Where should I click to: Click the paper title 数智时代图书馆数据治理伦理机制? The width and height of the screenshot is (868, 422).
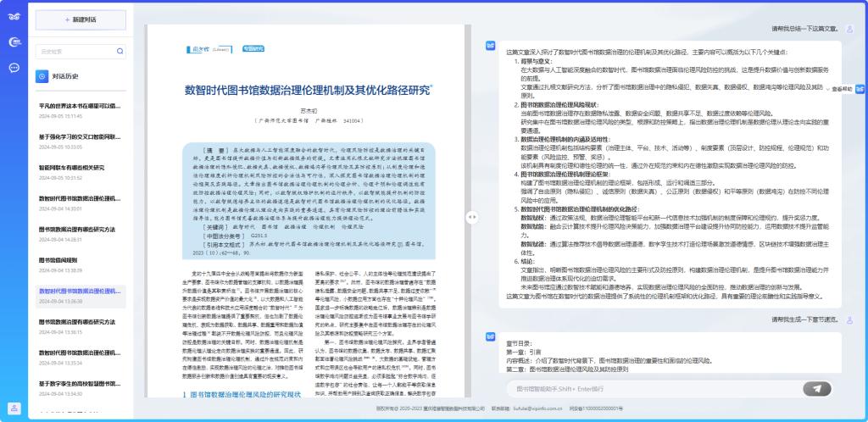click(x=309, y=91)
